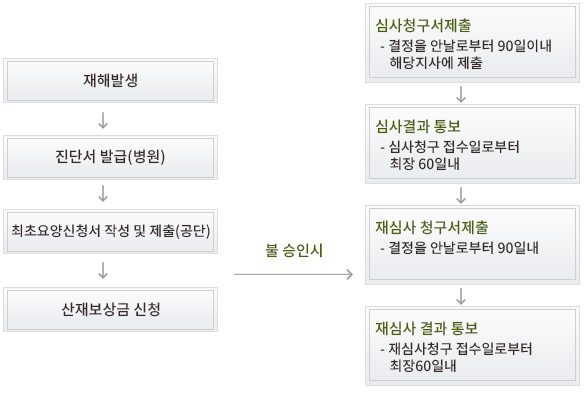Click the 재해발생 box

[110, 80]
